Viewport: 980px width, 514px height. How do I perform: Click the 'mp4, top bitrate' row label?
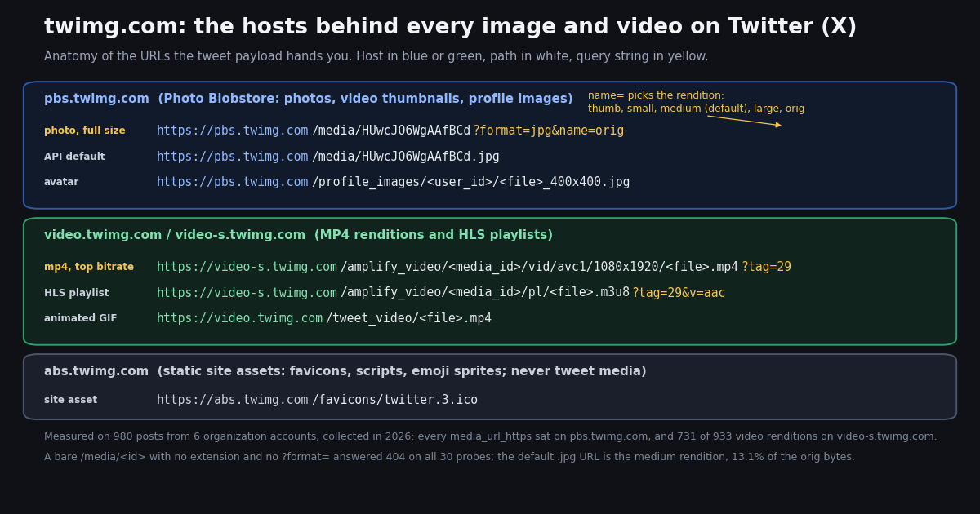pos(89,267)
